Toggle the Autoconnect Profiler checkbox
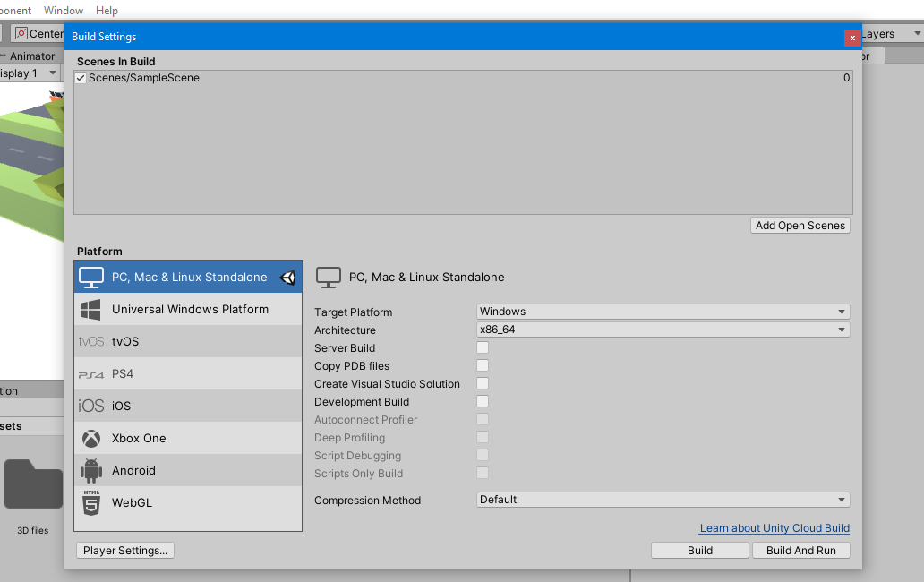 coord(483,419)
